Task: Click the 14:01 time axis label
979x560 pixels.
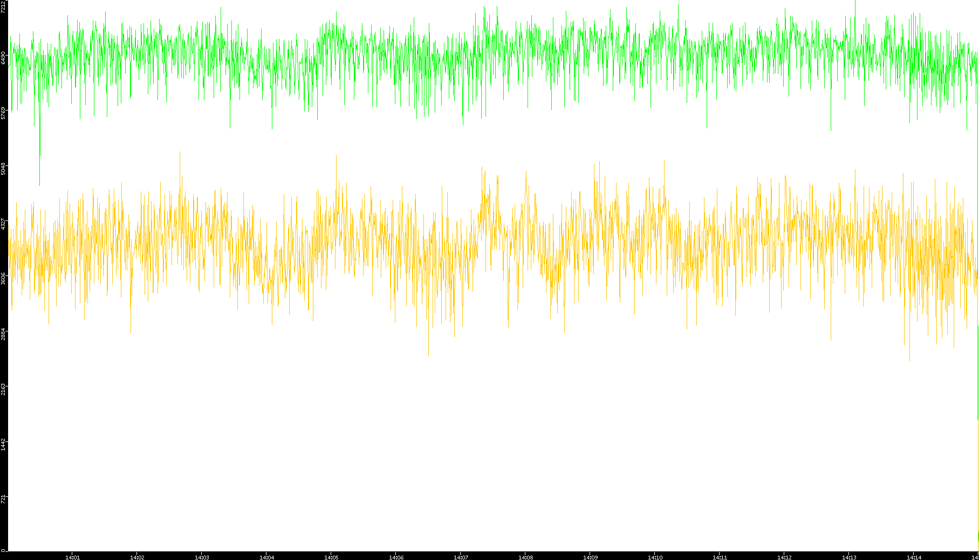Action: (72, 557)
